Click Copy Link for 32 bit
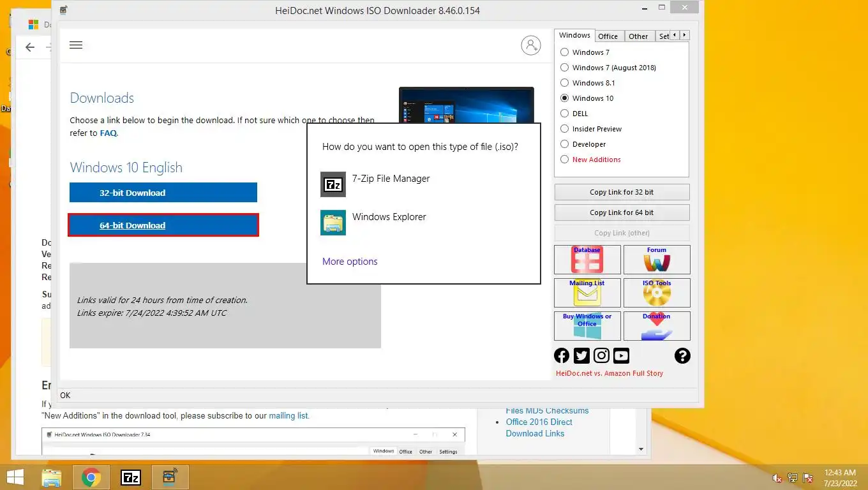 (622, 192)
